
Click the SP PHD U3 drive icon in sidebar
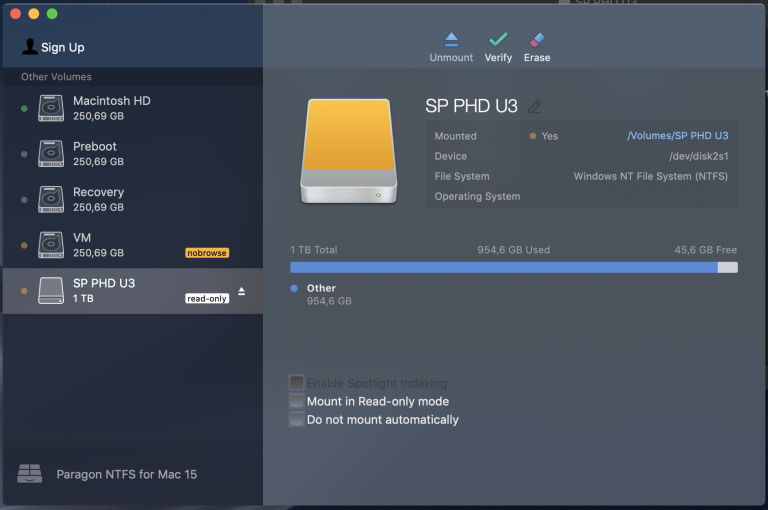(51, 291)
